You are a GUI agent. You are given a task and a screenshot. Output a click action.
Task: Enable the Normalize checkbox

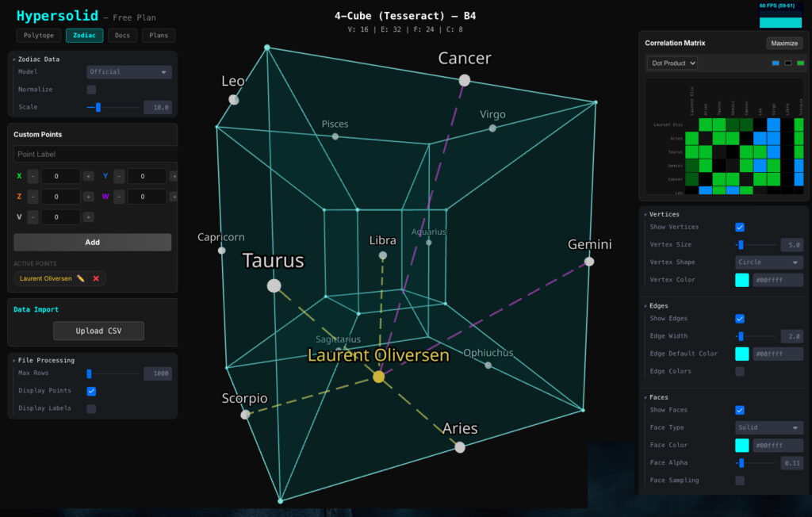91,90
